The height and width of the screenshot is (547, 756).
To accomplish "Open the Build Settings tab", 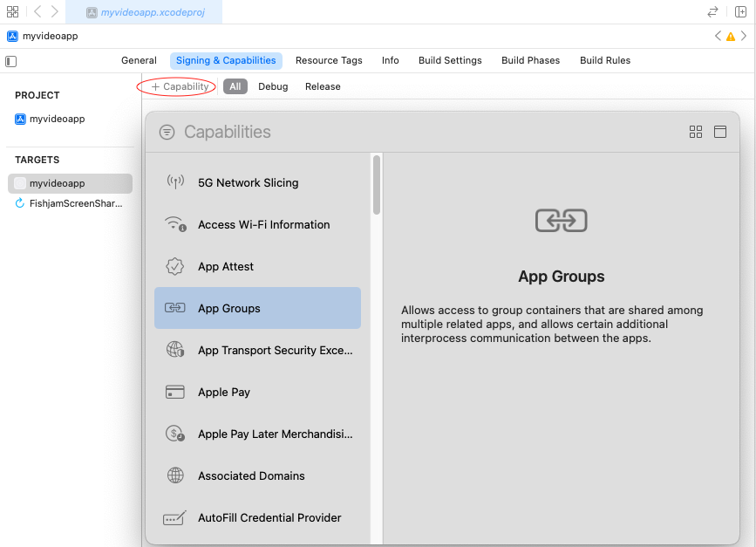I will 450,60.
